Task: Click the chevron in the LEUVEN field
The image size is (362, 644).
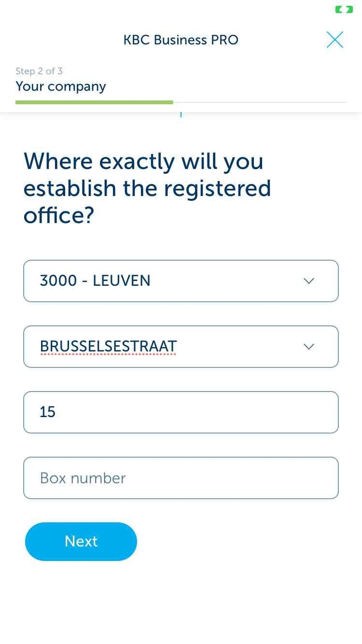Action: (309, 281)
